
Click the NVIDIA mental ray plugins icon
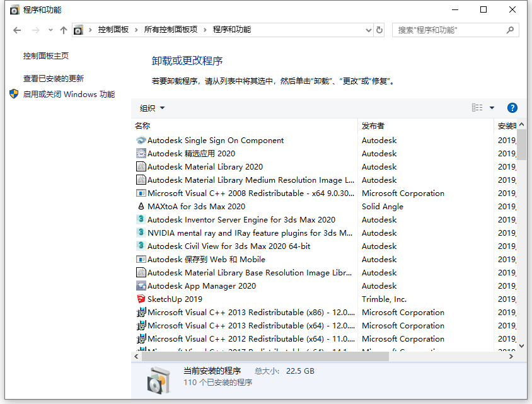coord(141,233)
